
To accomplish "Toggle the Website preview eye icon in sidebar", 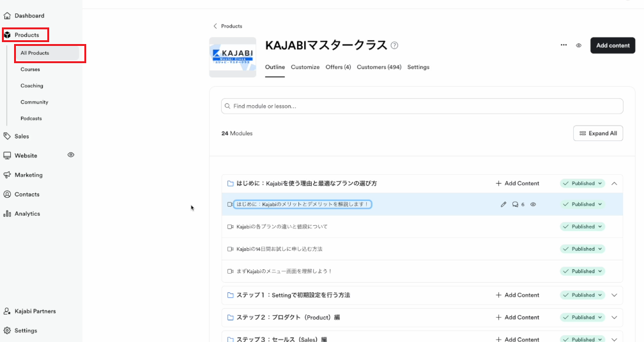I will [71, 155].
